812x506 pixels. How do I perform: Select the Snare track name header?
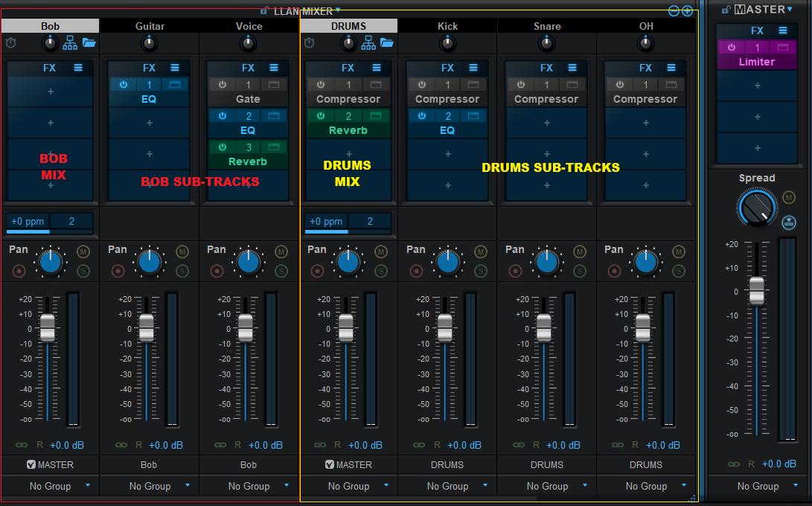coord(546,26)
